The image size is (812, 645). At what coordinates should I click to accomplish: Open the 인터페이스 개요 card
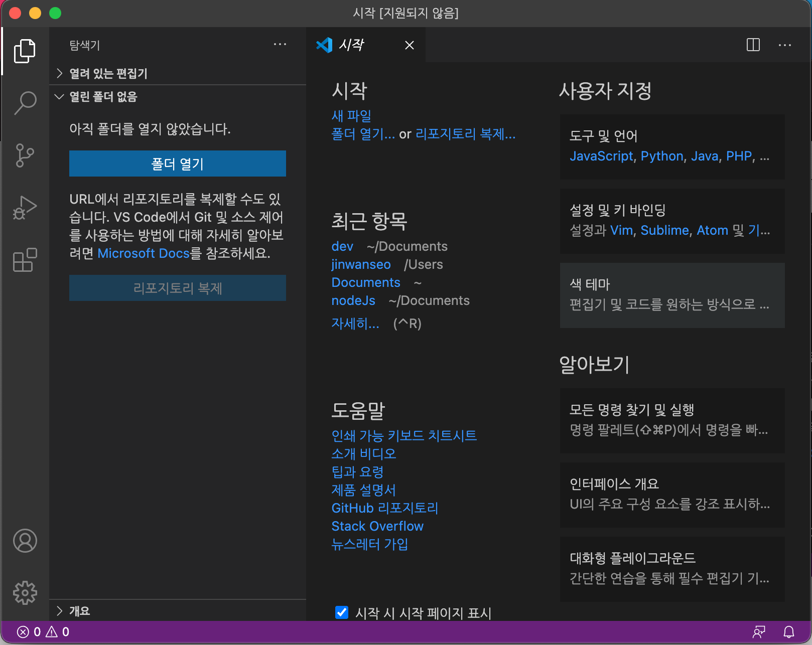(672, 495)
